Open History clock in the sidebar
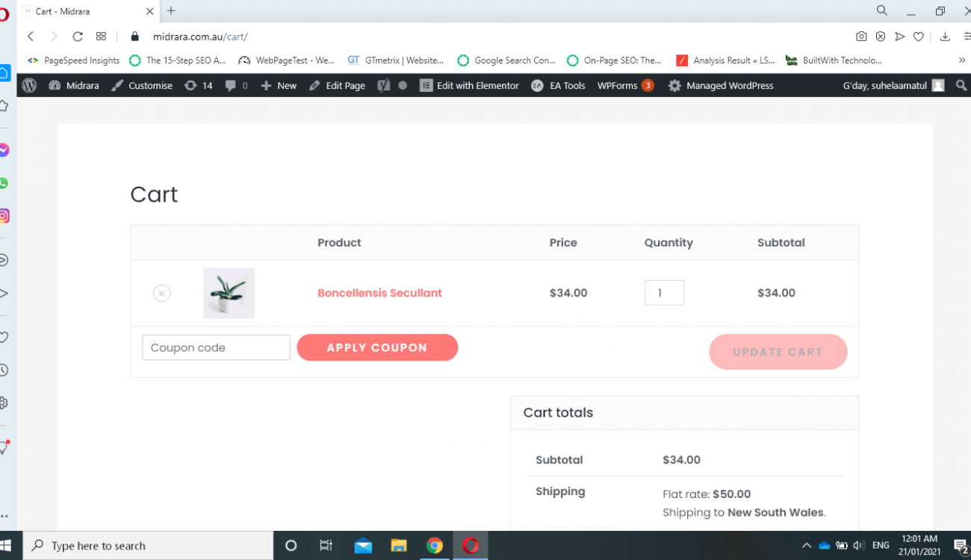The image size is (971, 560). coord(4,370)
